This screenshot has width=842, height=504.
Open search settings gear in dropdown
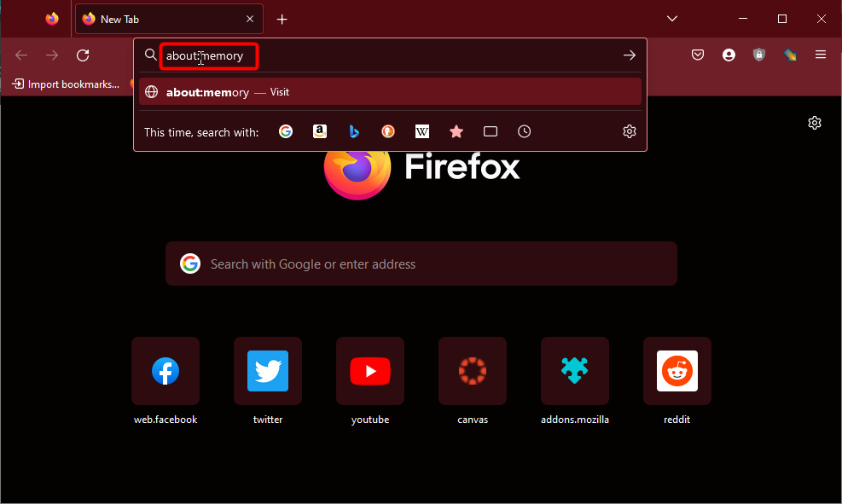coord(630,131)
